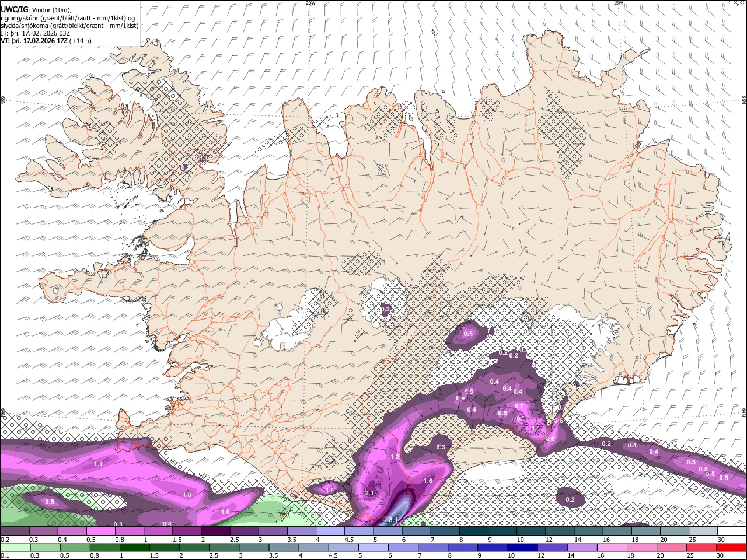Click the 0.2 label in the purple scale
The width and height of the screenshot is (747, 560).
[x=5, y=540]
